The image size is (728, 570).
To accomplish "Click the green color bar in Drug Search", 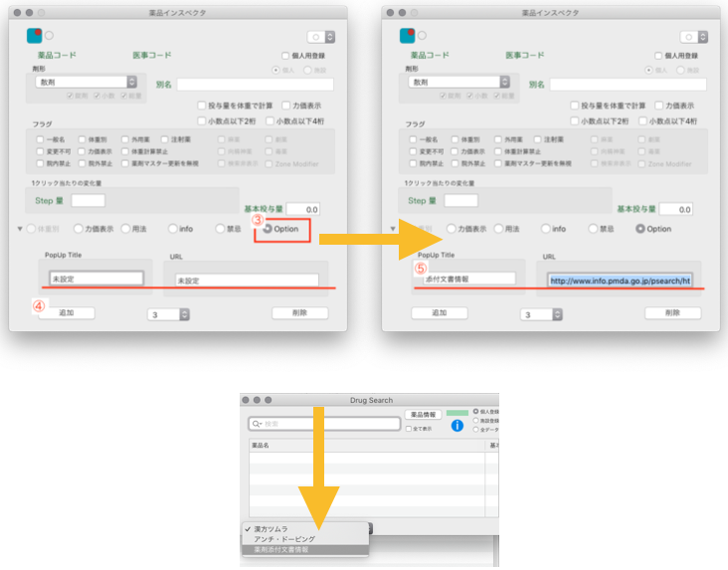I will tap(457, 412).
